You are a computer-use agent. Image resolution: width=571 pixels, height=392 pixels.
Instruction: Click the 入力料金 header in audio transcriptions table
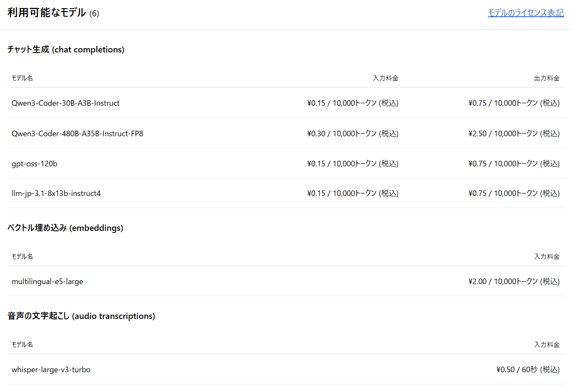547,345
